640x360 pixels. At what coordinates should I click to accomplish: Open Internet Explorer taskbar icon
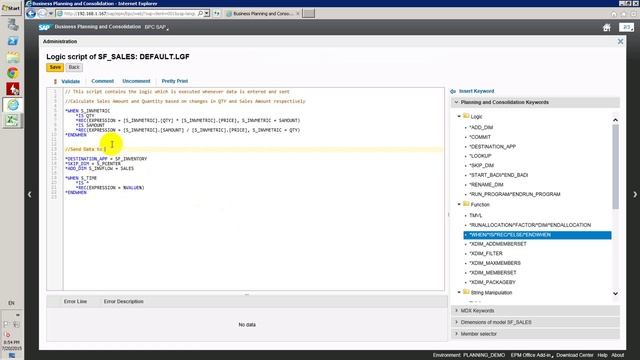pyautogui.click(x=13, y=104)
